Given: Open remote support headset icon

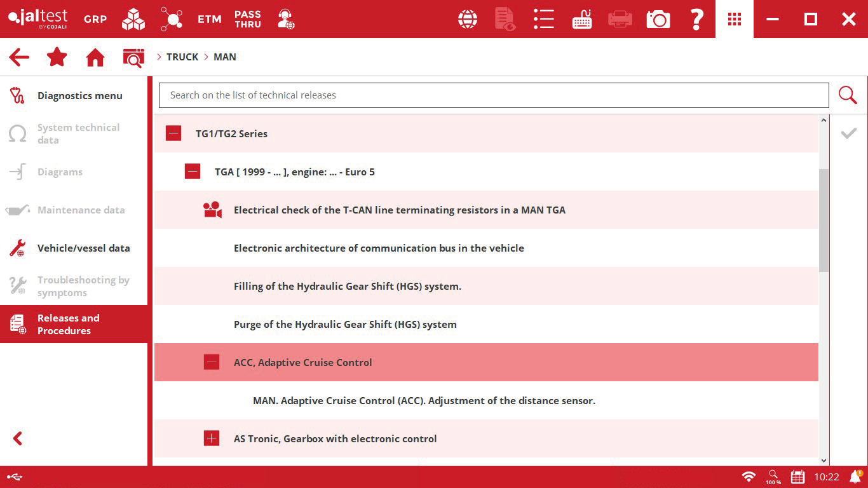Looking at the screenshot, I should (x=286, y=19).
